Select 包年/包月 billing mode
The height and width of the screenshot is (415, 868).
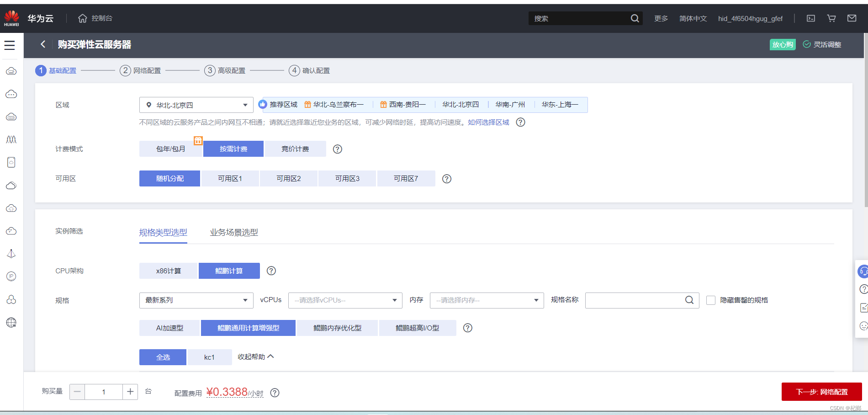(170, 149)
